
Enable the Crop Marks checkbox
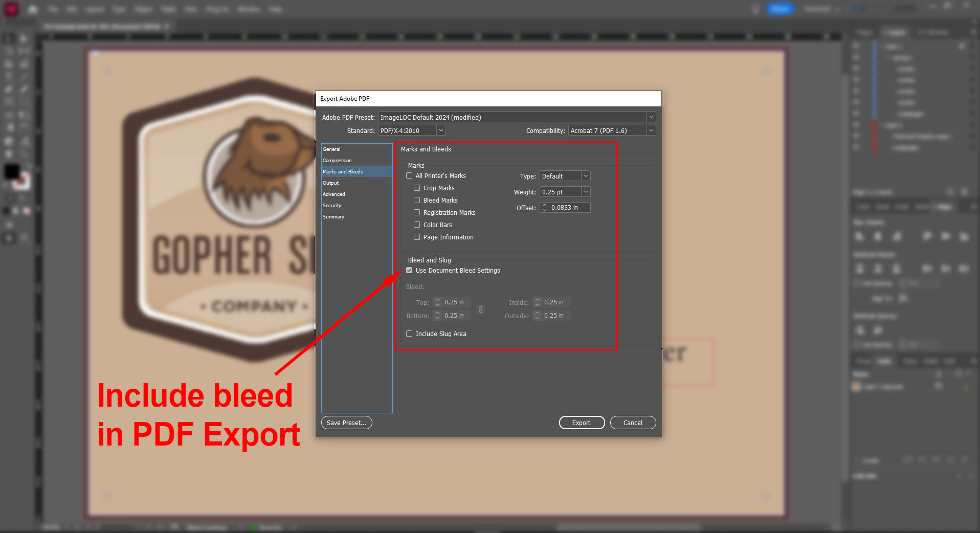(417, 188)
